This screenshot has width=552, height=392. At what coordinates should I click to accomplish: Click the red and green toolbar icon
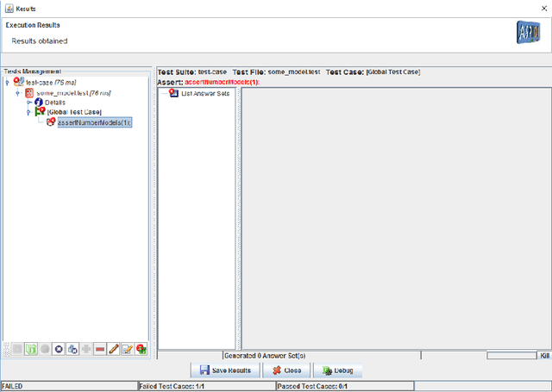[141, 349]
